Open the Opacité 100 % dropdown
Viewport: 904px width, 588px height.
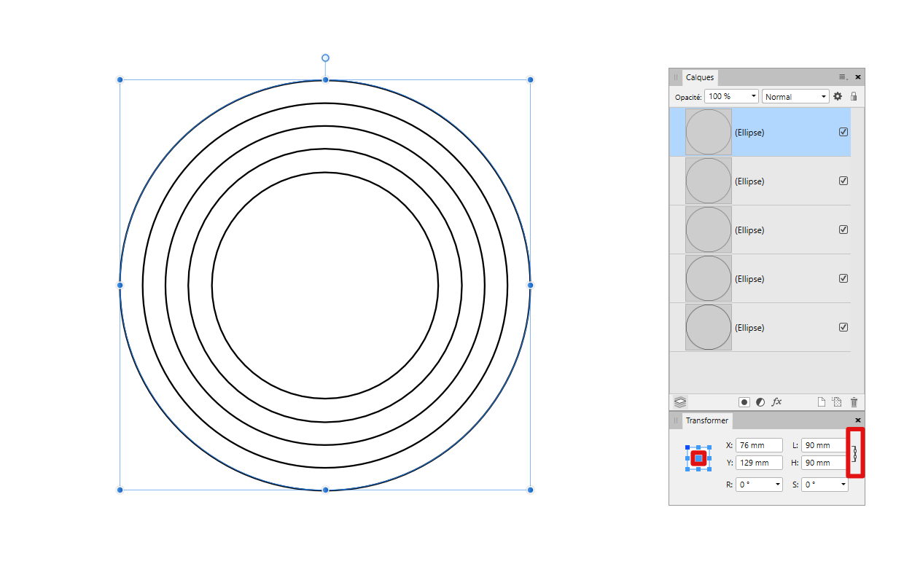(731, 96)
